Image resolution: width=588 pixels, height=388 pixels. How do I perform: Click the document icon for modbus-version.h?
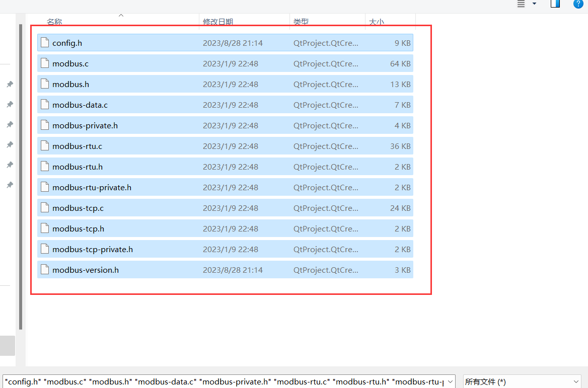44,269
